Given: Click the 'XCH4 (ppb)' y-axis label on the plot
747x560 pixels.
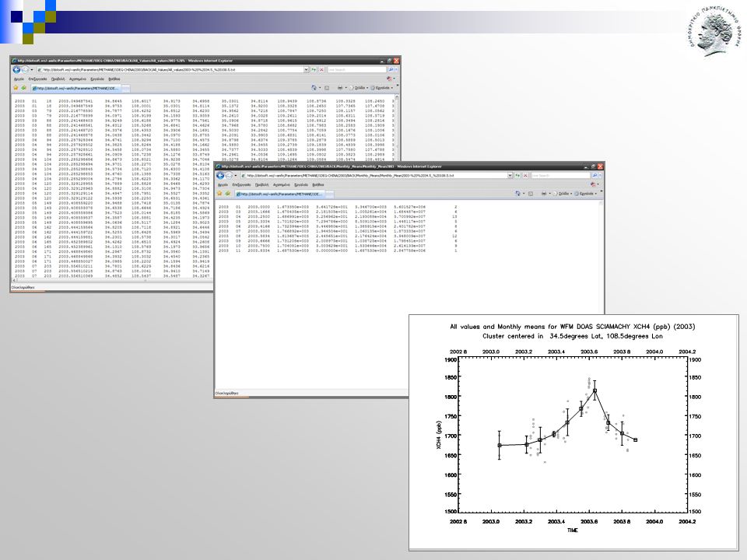Looking at the screenshot, I should [x=439, y=435].
